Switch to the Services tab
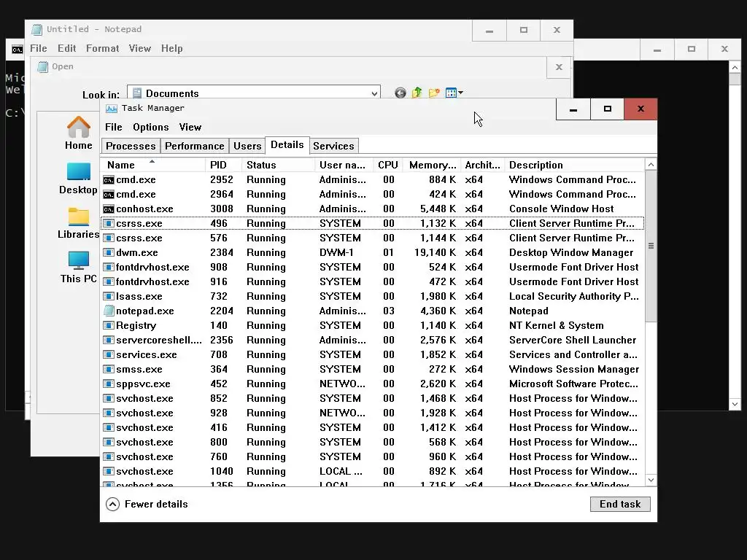This screenshot has width=747, height=560. (x=333, y=146)
